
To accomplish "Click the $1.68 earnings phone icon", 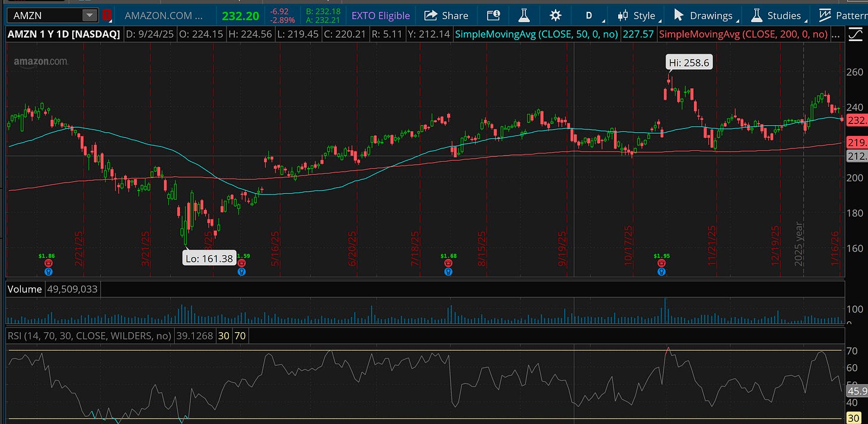I will point(448,263).
